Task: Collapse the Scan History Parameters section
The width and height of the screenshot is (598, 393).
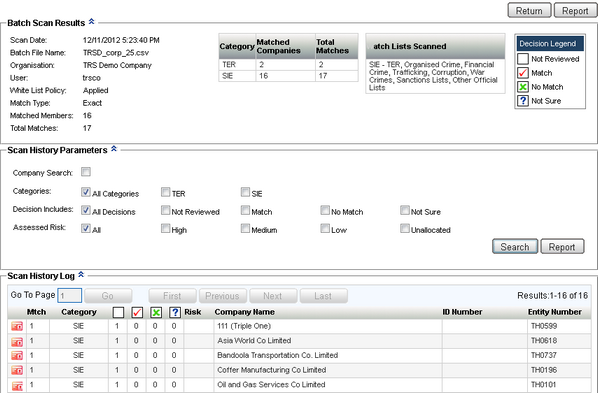Action: (x=114, y=149)
